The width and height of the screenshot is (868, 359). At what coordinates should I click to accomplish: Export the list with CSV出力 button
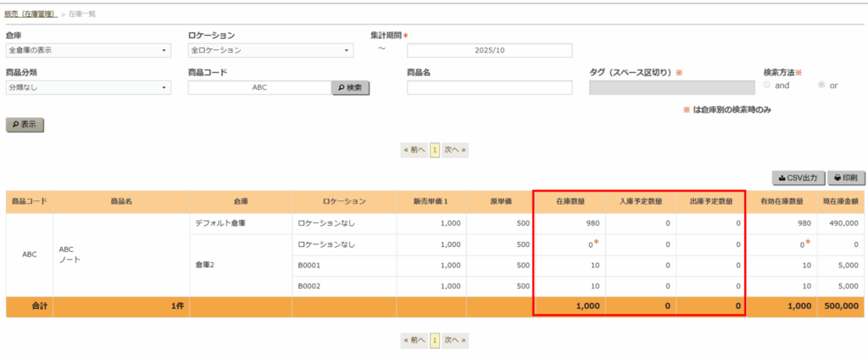798,178
